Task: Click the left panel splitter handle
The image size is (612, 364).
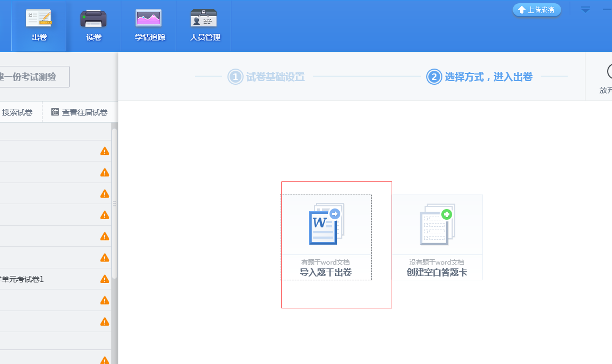Action: pyautogui.click(x=115, y=204)
